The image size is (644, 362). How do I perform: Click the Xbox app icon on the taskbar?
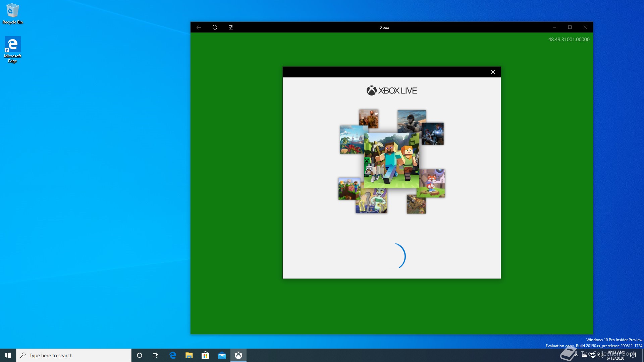coord(238,355)
